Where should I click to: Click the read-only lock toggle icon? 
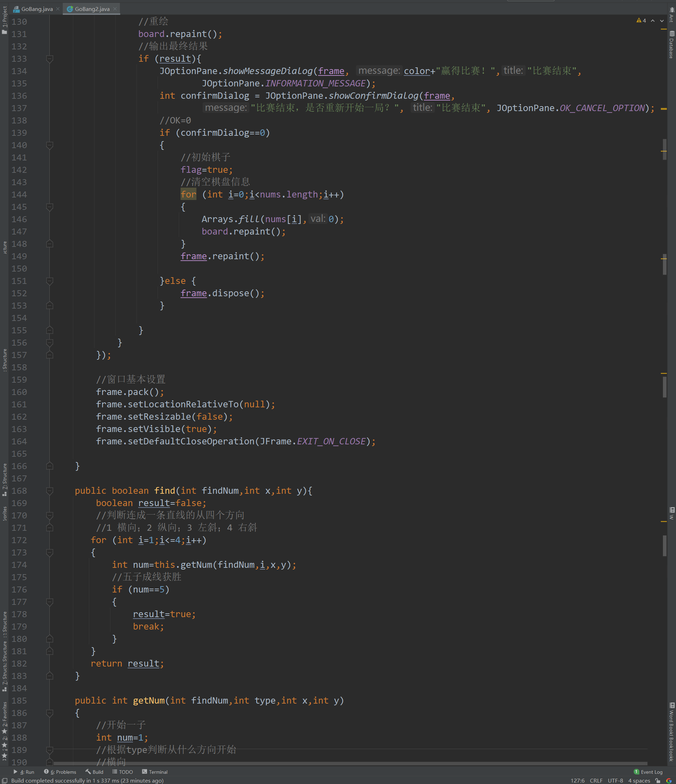tap(658, 780)
